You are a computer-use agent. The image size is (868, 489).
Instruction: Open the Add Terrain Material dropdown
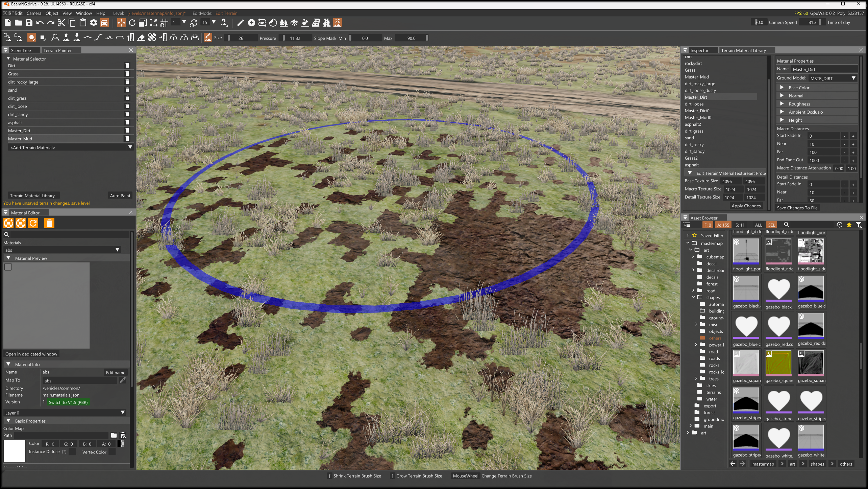click(70, 147)
